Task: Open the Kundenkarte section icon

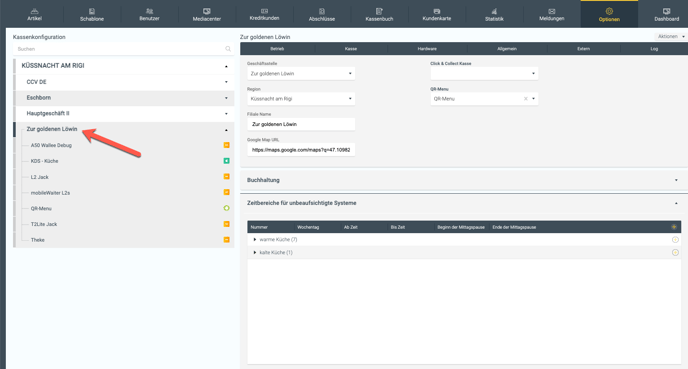Action: (x=437, y=11)
